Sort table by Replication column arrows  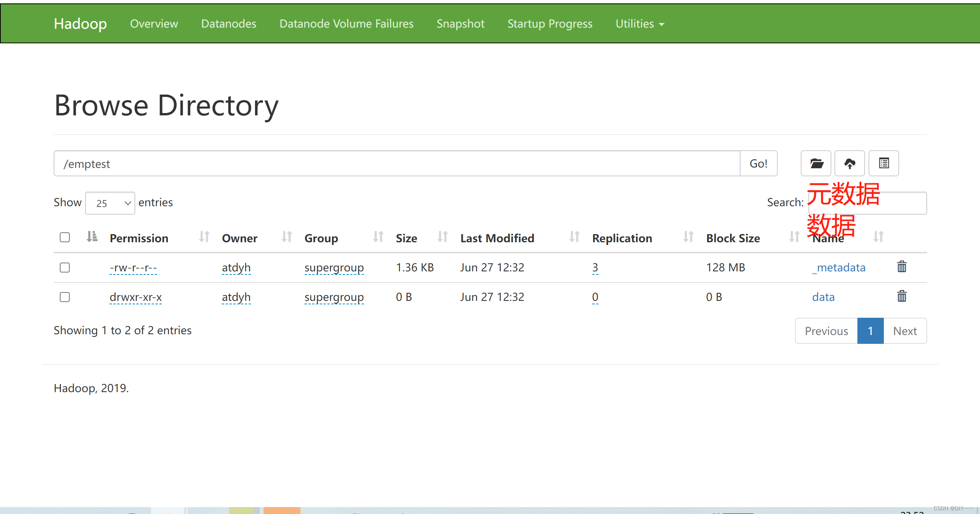point(689,237)
